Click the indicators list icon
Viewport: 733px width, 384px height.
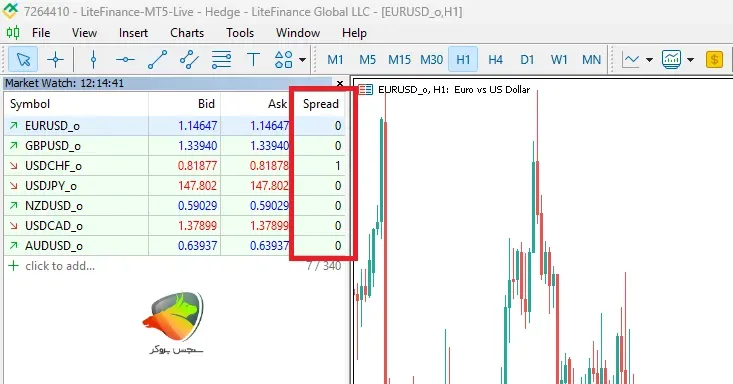coord(671,59)
